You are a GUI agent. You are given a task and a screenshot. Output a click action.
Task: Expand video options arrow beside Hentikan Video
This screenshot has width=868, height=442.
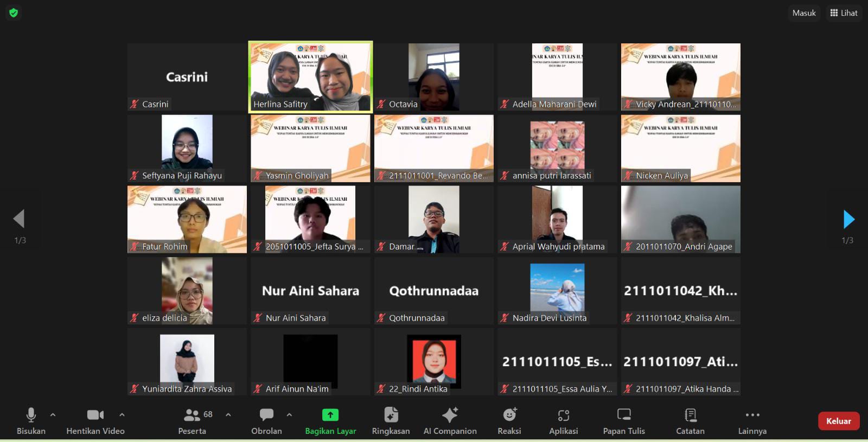point(122,415)
